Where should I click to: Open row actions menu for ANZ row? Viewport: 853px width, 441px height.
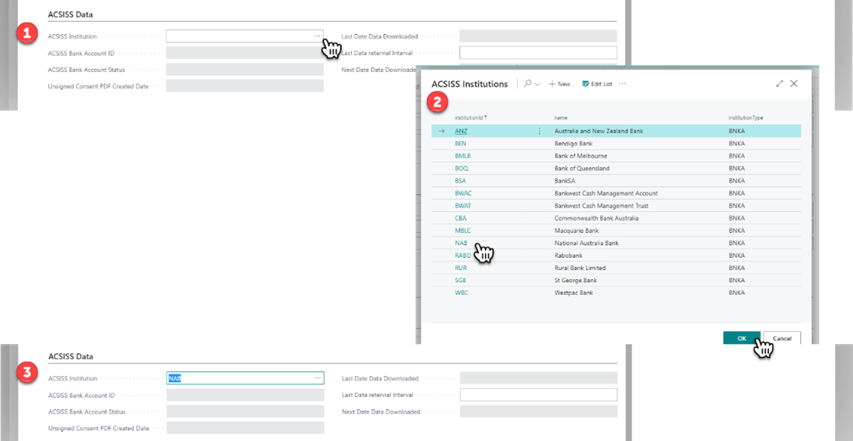[x=540, y=131]
